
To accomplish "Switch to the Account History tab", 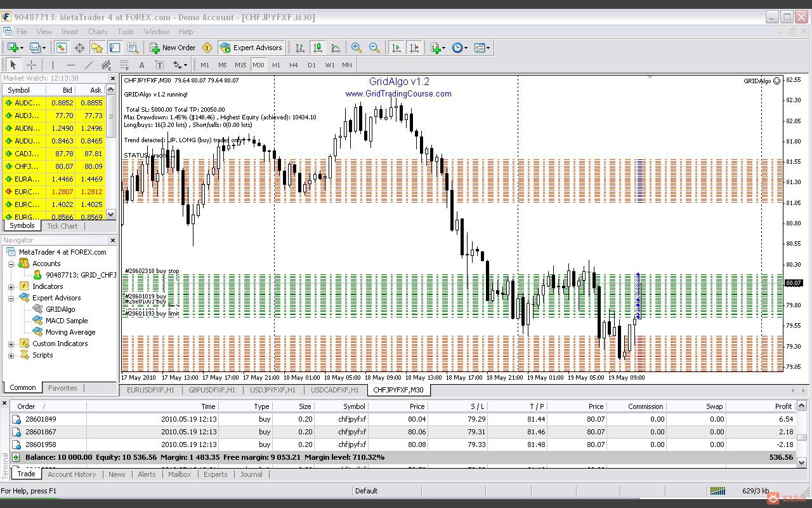I will tap(72, 474).
